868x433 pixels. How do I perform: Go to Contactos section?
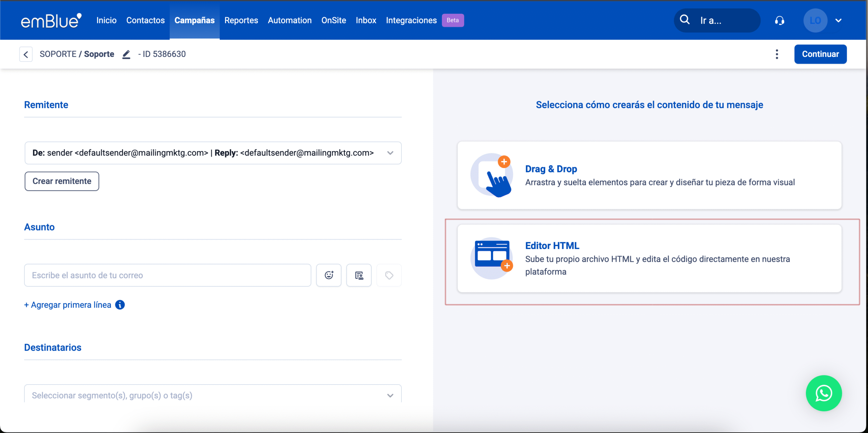pos(145,20)
